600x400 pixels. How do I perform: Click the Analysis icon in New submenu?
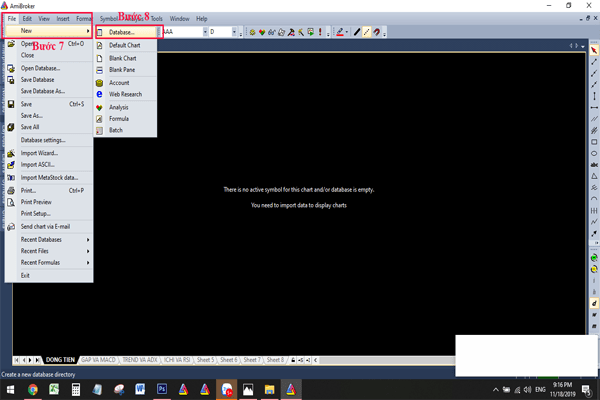[99, 107]
